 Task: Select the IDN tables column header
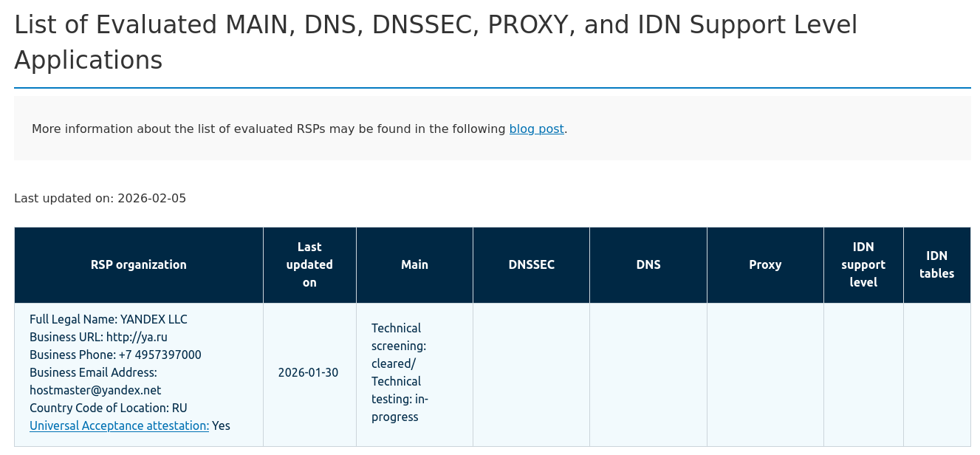coord(936,264)
